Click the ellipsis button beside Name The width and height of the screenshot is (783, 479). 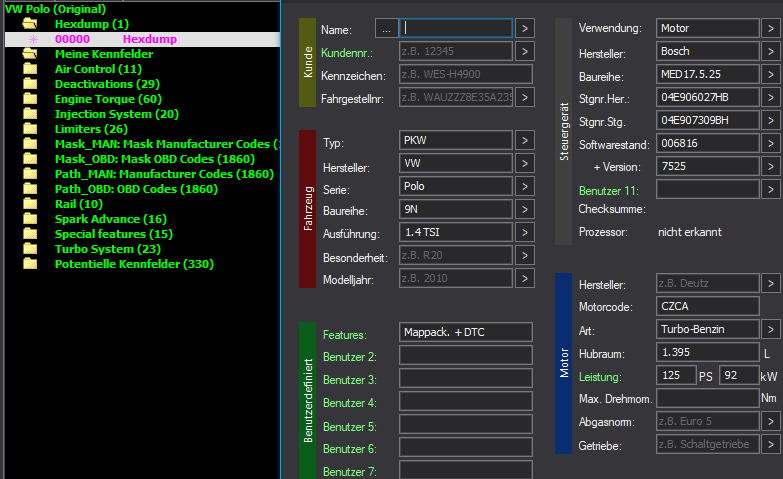387,28
